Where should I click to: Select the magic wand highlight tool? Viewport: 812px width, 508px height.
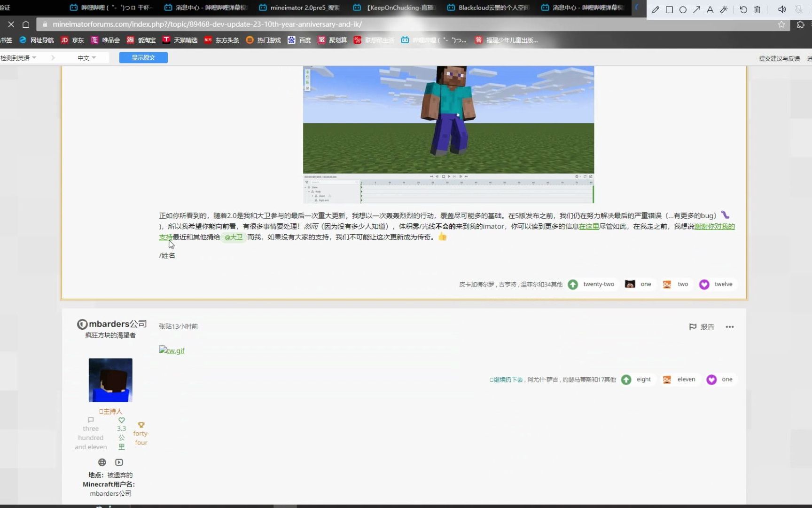(724, 9)
